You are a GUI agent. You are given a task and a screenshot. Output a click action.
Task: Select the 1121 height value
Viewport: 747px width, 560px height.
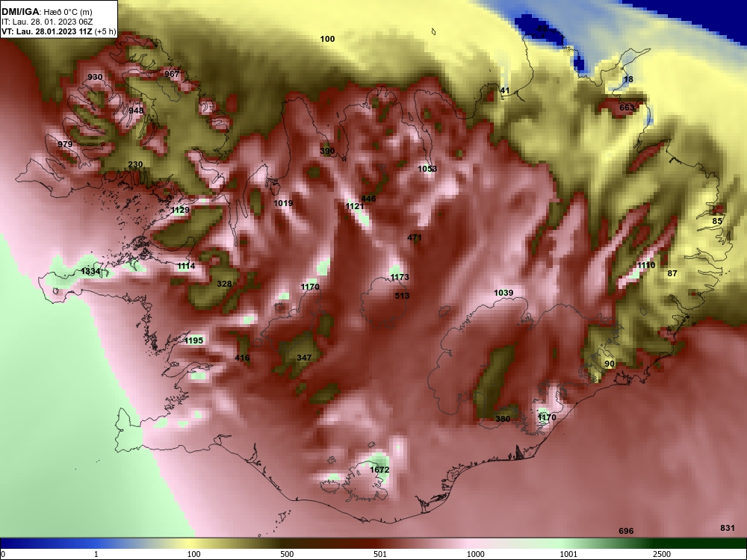(x=354, y=206)
